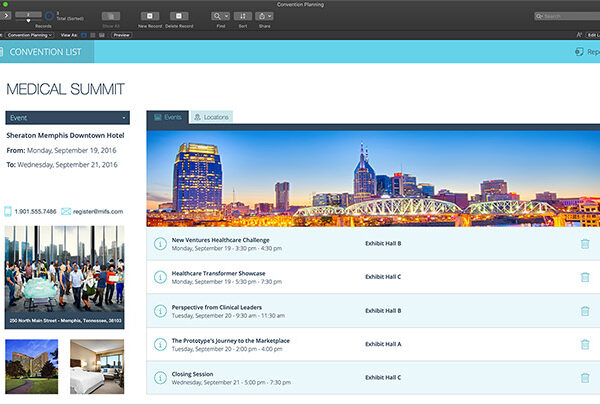Select the Events tab
600x405 pixels.
(x=167, y=117)
